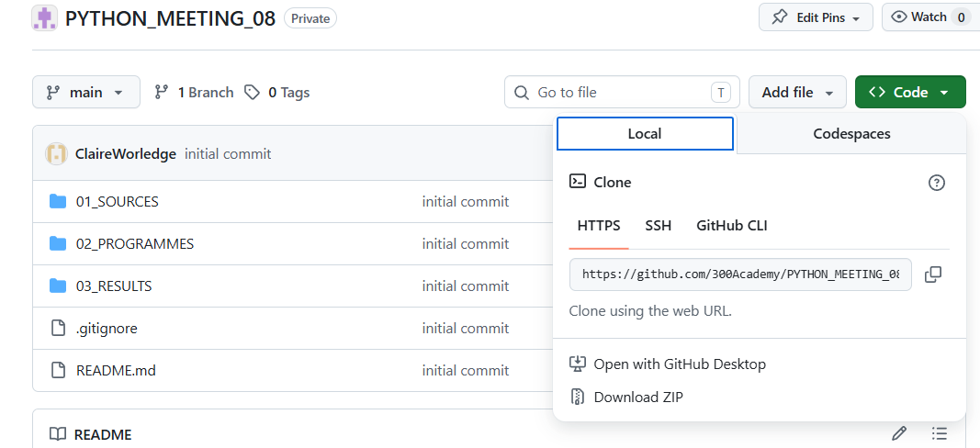This screenshot has height=448, width=980.
Task: Click the file icon beside .gitignore
Action: tap(58, 328)
